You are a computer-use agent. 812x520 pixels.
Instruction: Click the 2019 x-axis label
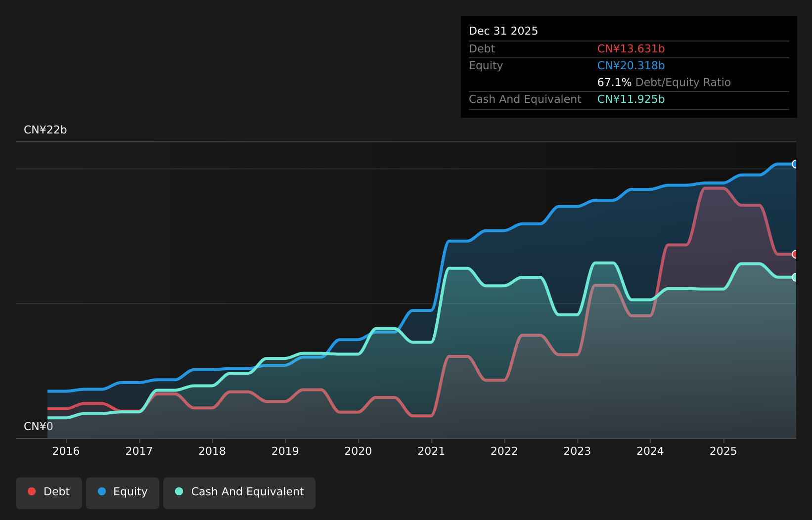point(285,451)
